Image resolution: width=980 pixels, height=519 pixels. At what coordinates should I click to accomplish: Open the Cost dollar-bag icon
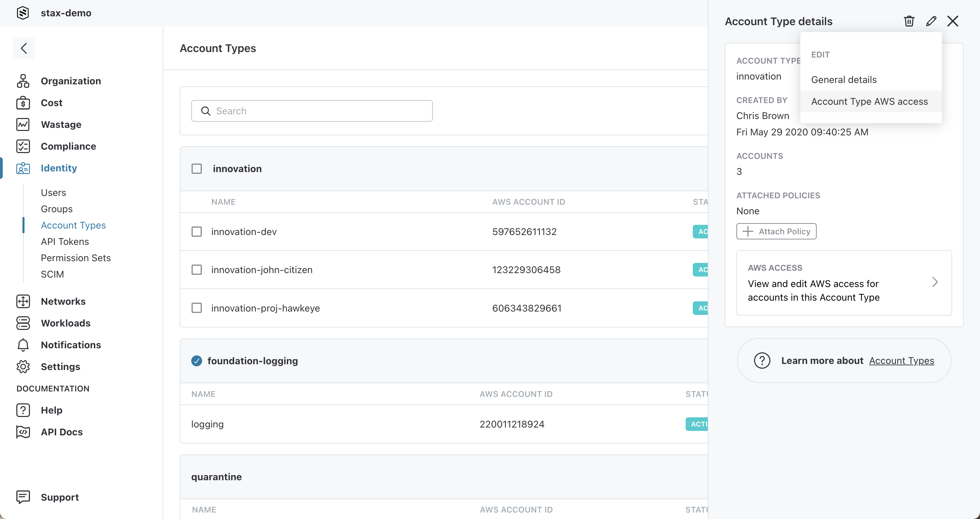(23, 103)
